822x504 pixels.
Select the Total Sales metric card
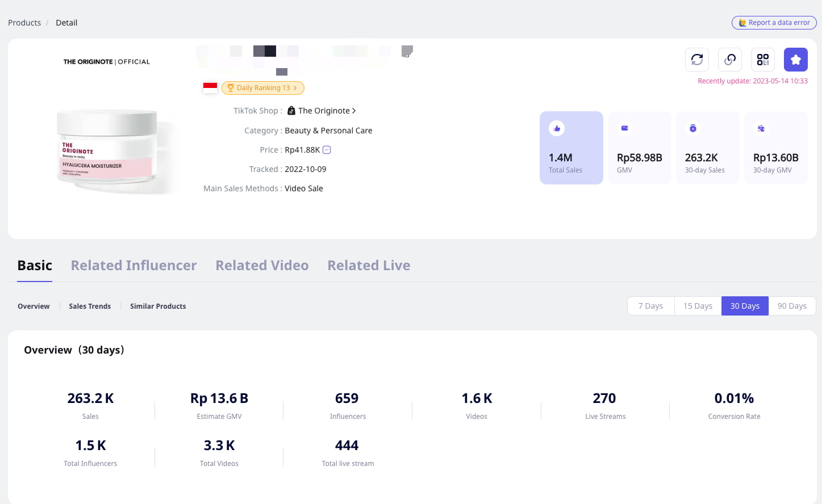(571, 148)
